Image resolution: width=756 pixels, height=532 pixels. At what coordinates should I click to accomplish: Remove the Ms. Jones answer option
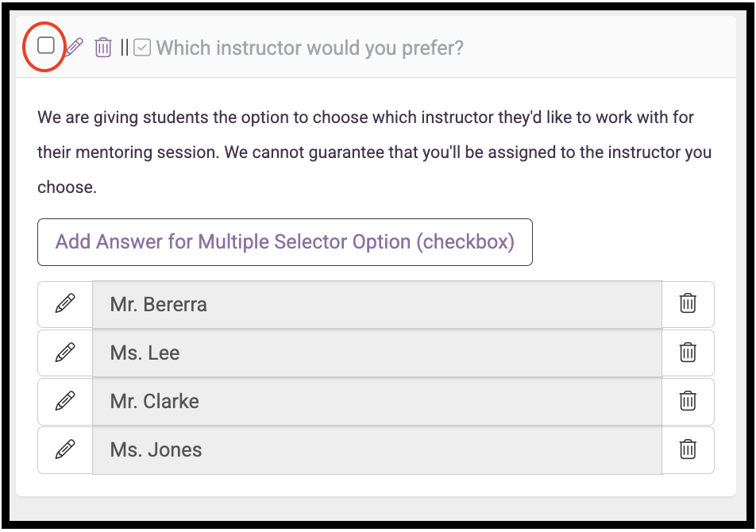pyautogui.click(x=688, y=449)
